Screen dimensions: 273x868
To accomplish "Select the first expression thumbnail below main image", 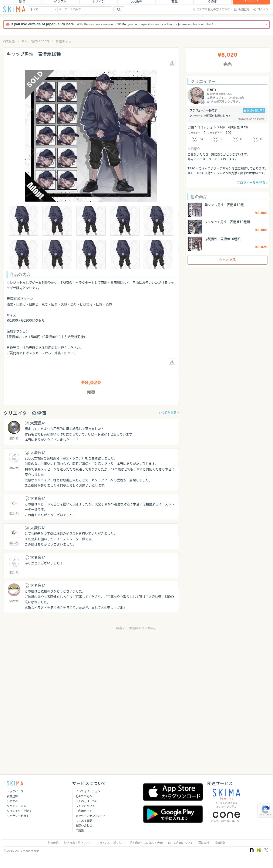I will (x=24, y=221).
